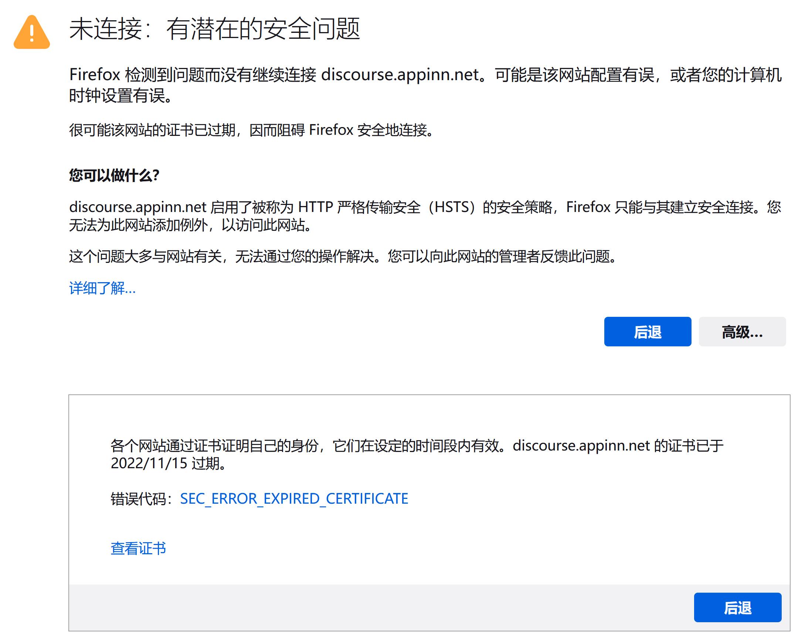This screenshot has height=644, width=812.
Task: Open the 查看证书 link
Action: (x=138, y=548)
